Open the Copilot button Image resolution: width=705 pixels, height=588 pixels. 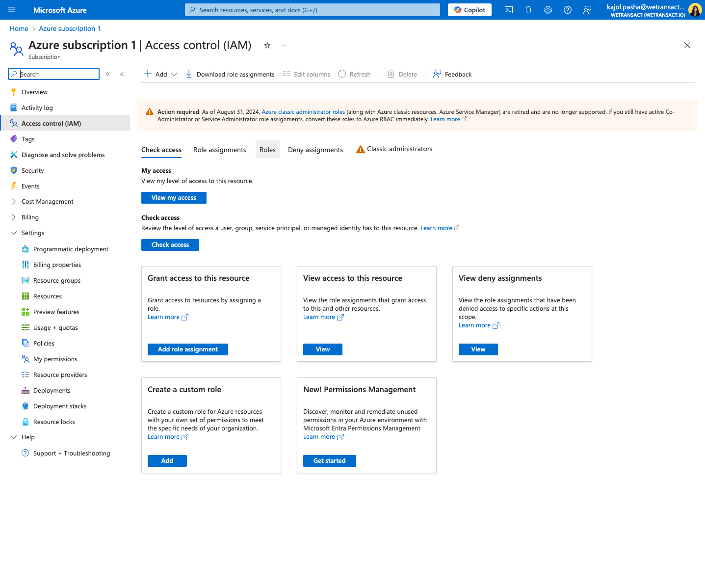[470, 10]
